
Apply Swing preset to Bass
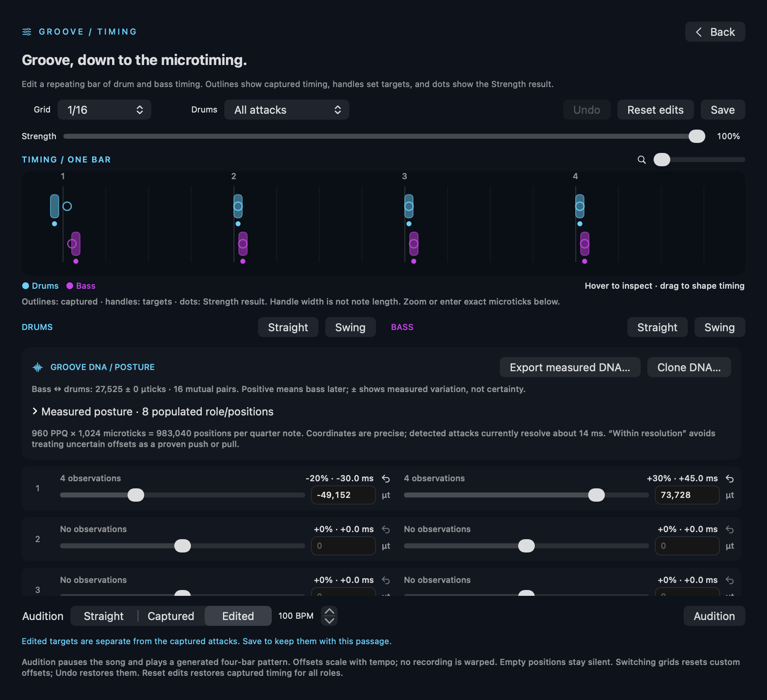tap(720, 327)
